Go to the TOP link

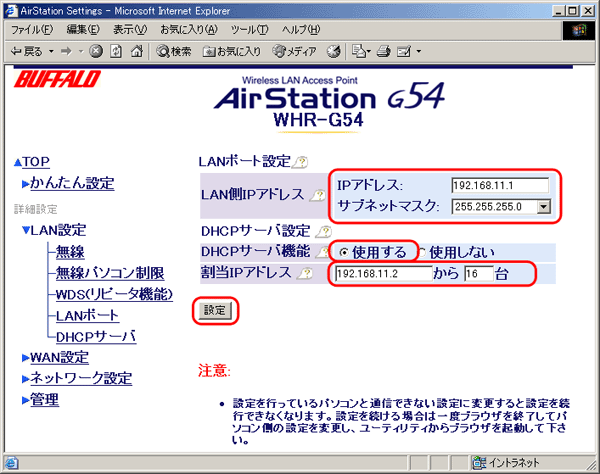click(x=36, y=162)
